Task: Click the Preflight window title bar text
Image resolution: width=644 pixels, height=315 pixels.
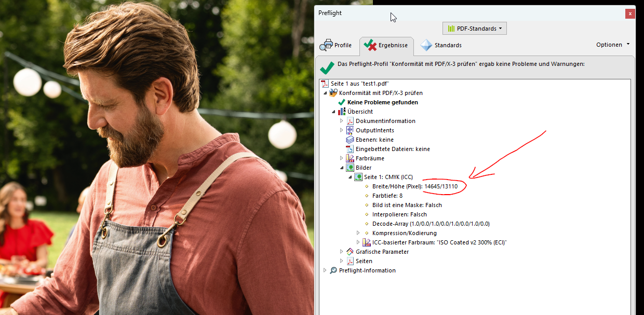Action: pyautogui.click(x=330, y=13)
